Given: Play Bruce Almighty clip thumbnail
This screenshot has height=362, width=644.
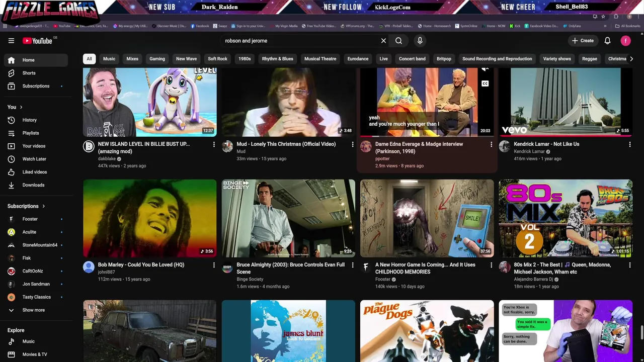Looking at the screenshot, I should click(288, 218).
